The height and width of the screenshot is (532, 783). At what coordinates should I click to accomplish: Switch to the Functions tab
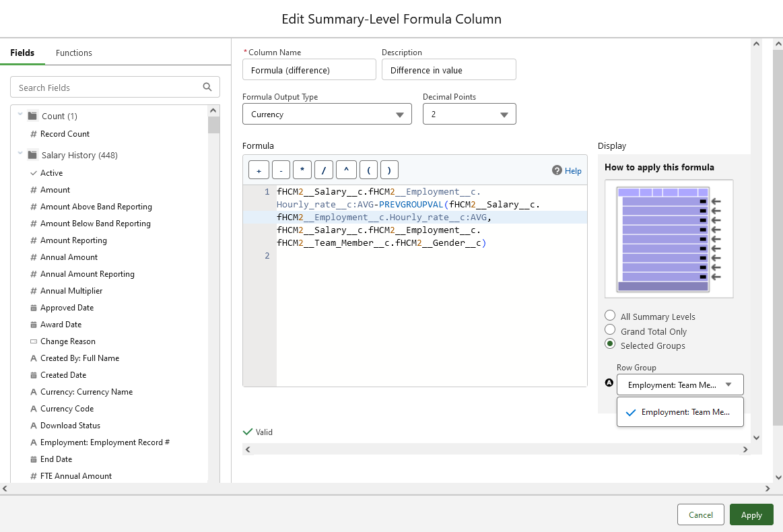[x=74, y=53]
